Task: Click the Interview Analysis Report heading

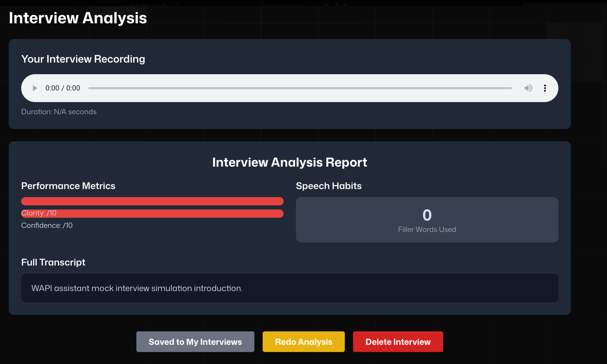Action: 290,162
